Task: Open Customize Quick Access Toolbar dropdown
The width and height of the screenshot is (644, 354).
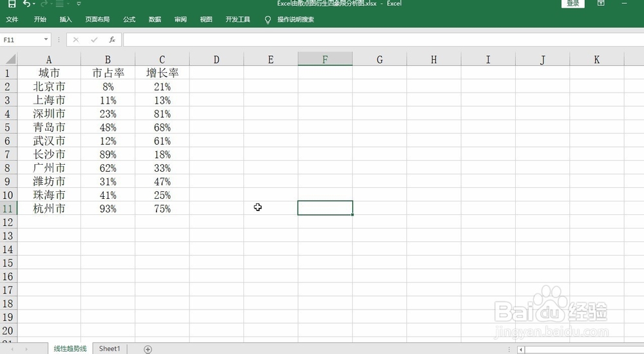Action: (79, 4)
